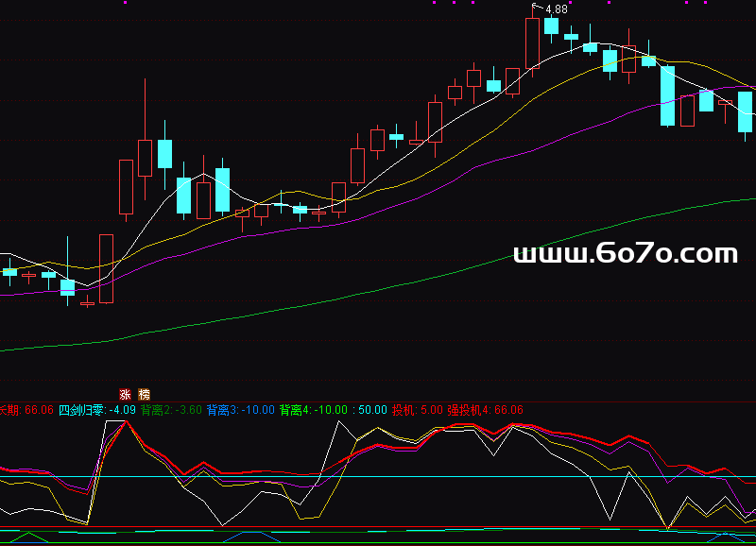756x546 pixels.
Task: Click the 4.88 high price label
Action: (x=557, y=9)
